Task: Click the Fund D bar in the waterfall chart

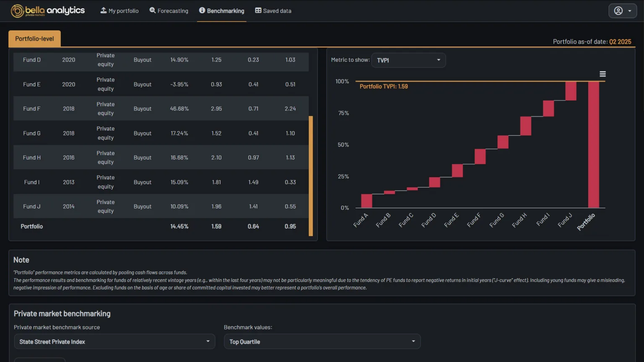Action: pyautogui.click(x=434, y=182)
